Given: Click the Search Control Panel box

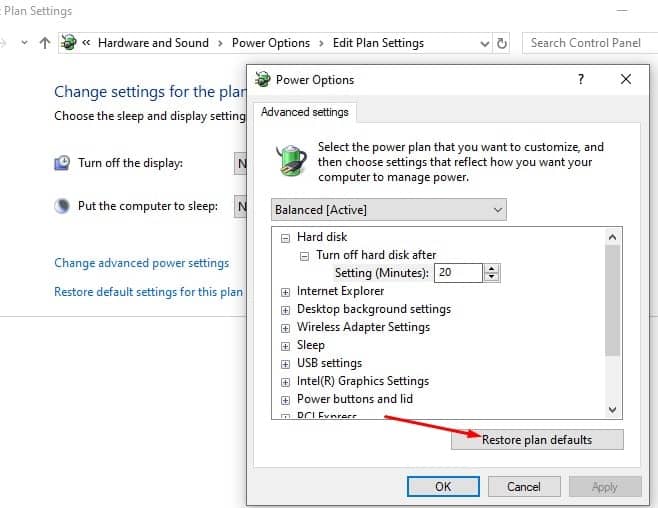Looking at the screenshot, I should click(x=590, y=43).
